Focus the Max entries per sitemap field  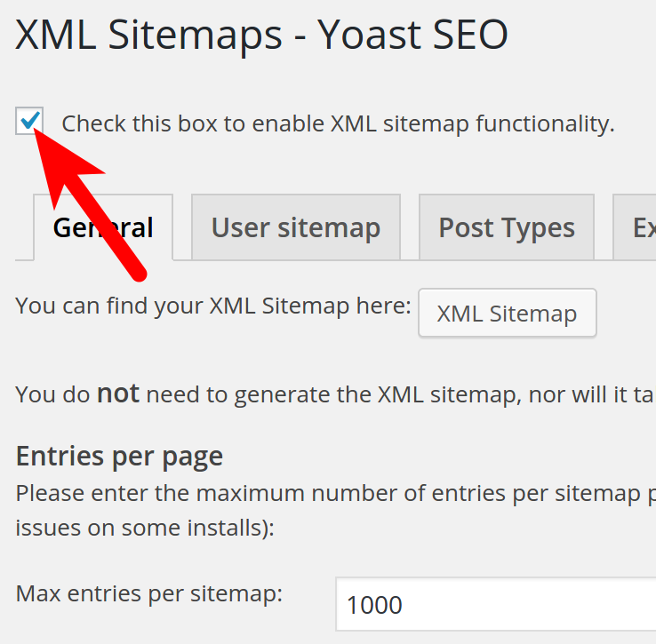pyautogui.click(x=494, y=605)
